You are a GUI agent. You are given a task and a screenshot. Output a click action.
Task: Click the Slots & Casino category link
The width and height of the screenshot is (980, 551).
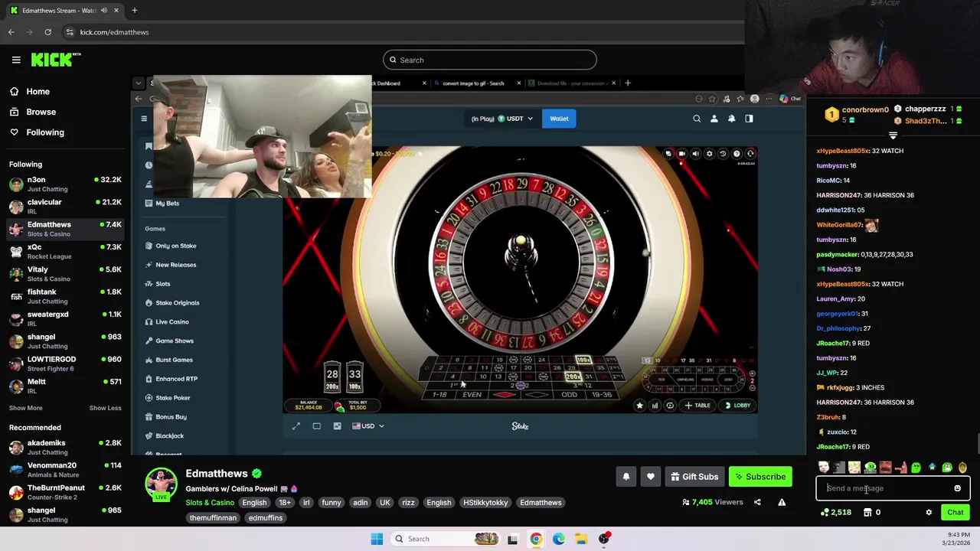pyautogui.click(x=210, y=503)
